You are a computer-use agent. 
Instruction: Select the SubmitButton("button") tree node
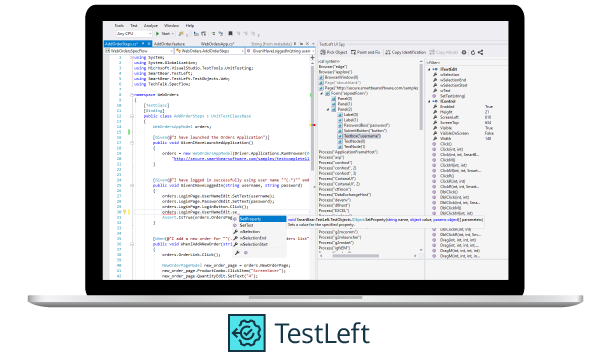[x=365, y=131]
